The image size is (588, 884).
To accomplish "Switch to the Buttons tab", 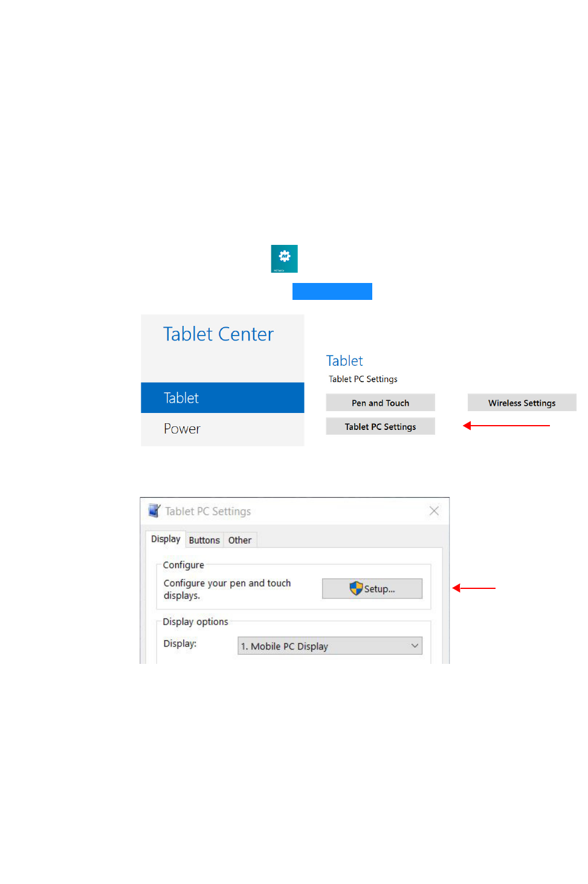I will (x=204, y=540).
